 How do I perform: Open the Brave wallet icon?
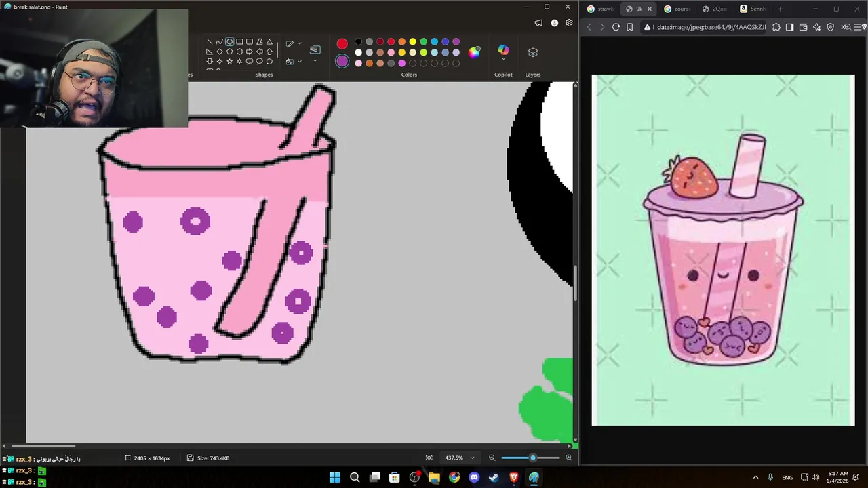pos(804,27)
